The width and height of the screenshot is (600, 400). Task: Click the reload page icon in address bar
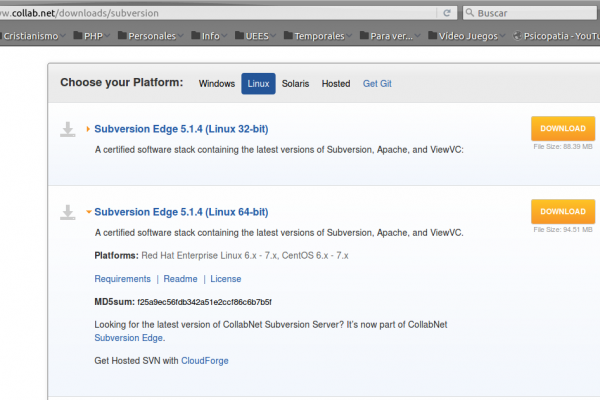click(x=447, y=13)
